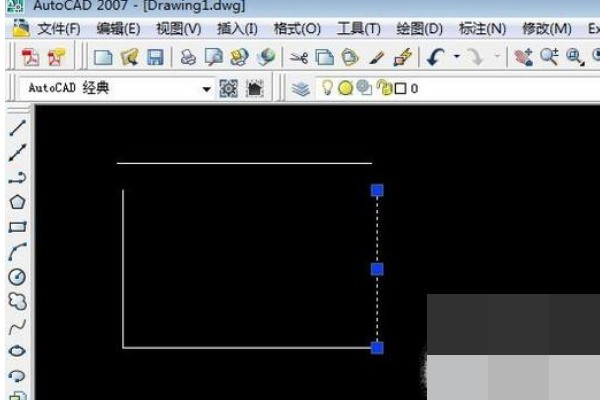
Task: Open the 编辑(E) menu
Action: click(118, 29)
